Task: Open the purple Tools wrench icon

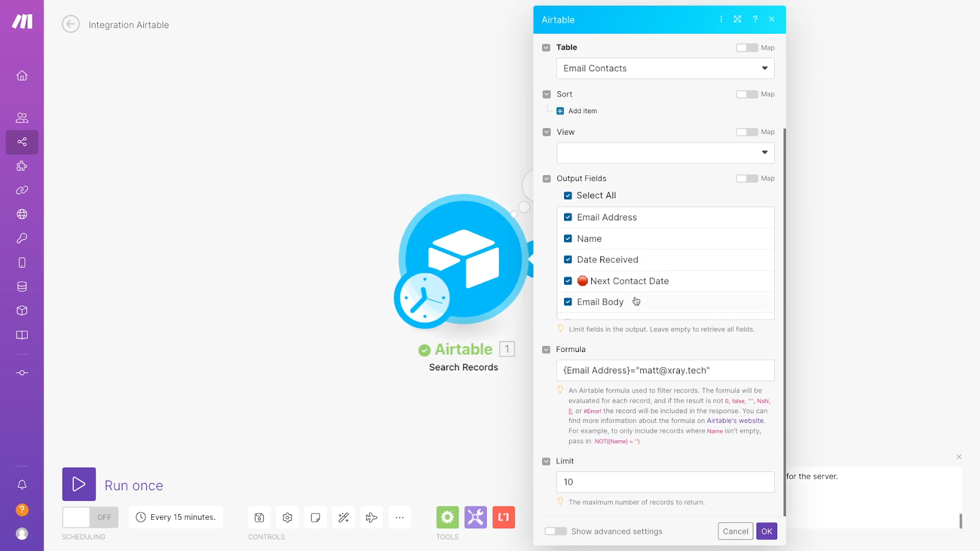Action: click(476, 517)
